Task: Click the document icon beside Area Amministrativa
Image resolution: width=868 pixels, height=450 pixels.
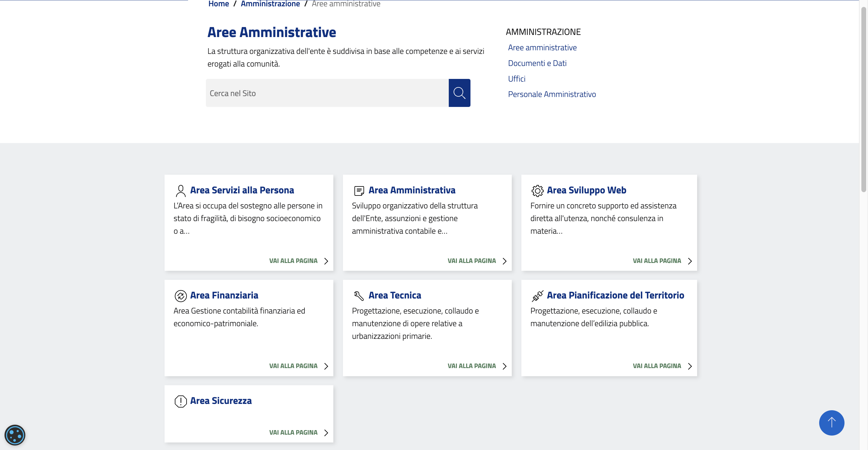Action: tap(359, 191)
